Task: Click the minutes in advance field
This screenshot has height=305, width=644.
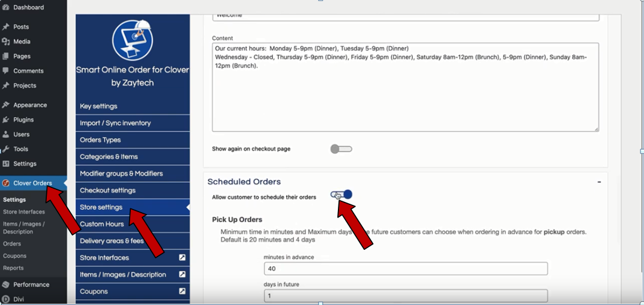Action: (x=406, y=268)
